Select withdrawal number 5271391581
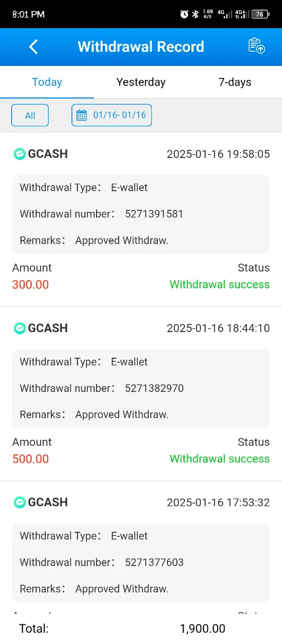This screenshot has width=282, height=644. 154,214
